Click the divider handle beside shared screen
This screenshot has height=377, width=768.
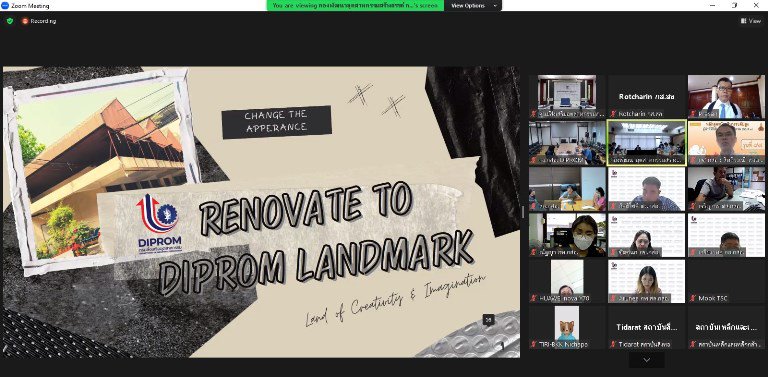(523, 212)
